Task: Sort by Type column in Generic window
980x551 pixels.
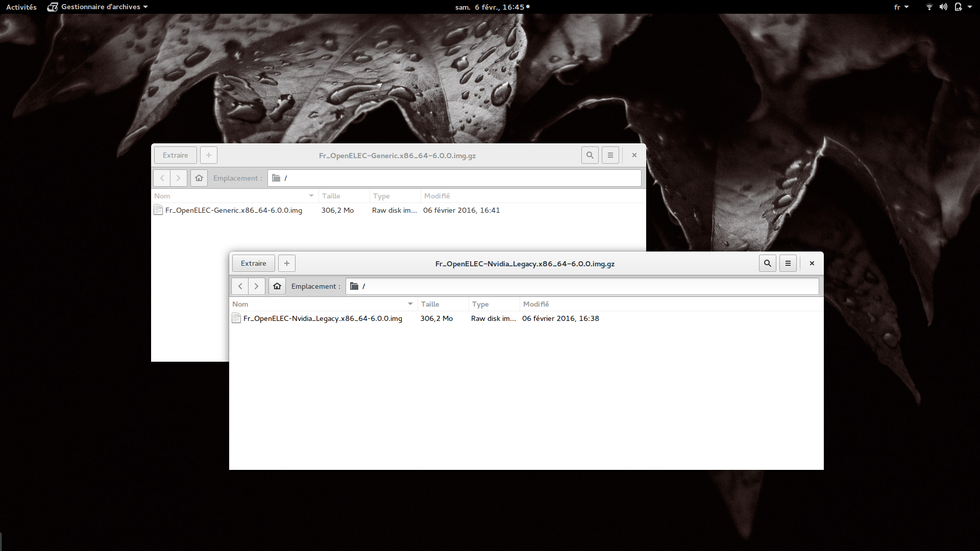Action: (395, 196)
